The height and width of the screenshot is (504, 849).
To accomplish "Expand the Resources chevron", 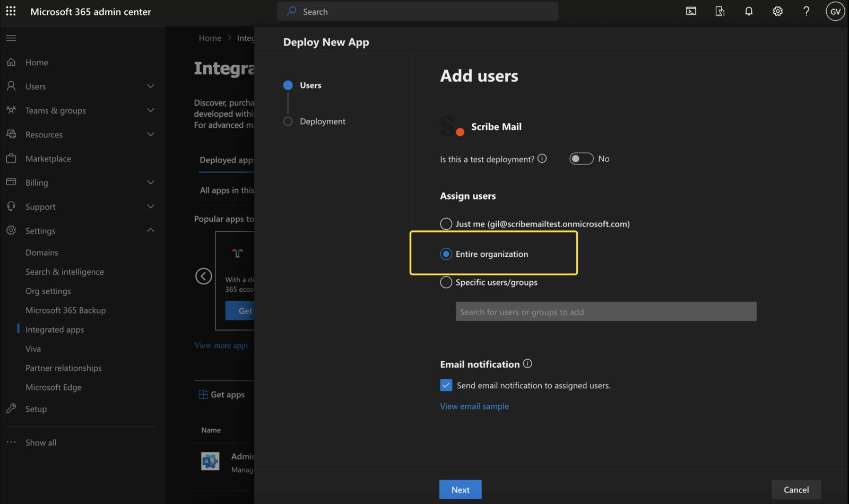I will click(151, 134).
